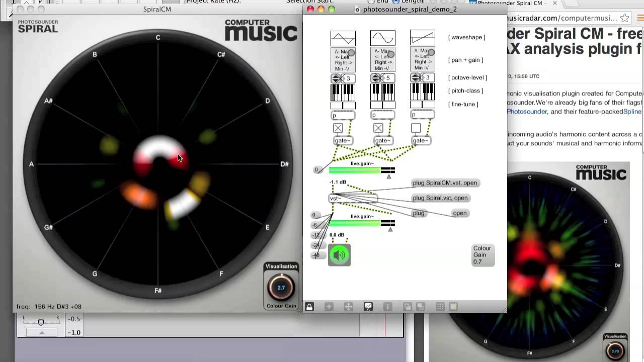The height and width of the screenshot is (362, 644).
Task: Select the sawtooth waveshape box
Action: tap(422, 38)
